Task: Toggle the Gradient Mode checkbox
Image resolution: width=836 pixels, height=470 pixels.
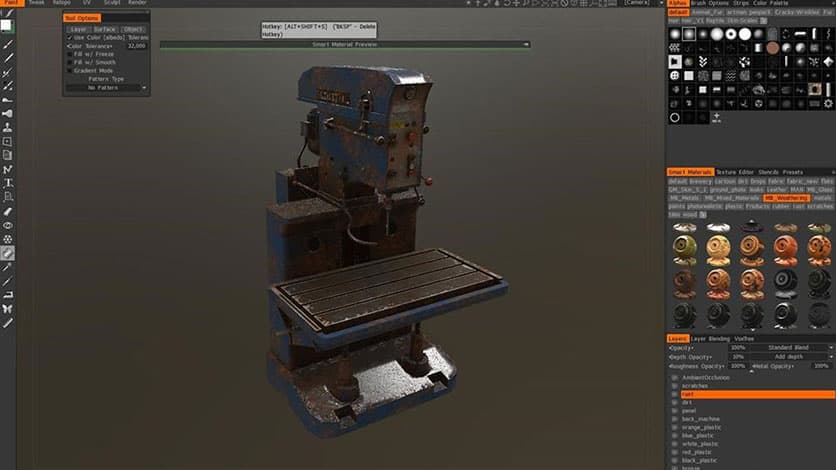Action: pyautogui.click(x=70, y=70)
